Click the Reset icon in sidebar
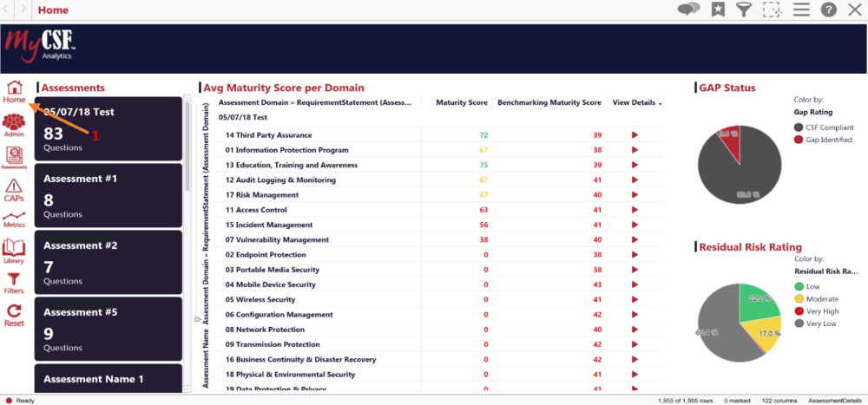This screenshot has height=405, width=868. pyautogui.click(x=14, y=316)
